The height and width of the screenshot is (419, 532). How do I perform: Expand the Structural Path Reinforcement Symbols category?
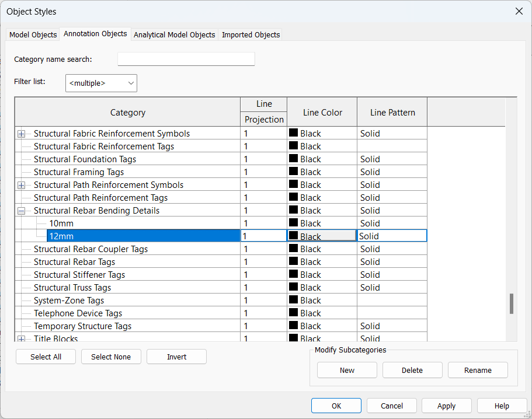click(x=21, y=184)
